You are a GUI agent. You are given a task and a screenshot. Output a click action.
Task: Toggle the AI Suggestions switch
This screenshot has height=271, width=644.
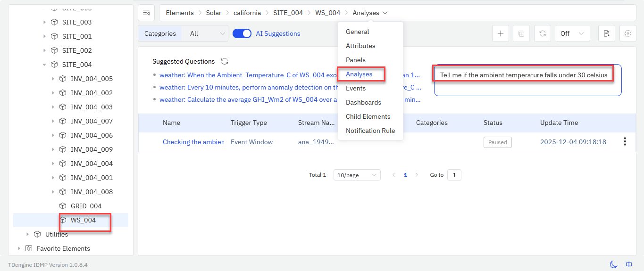[x=242, y=33]
